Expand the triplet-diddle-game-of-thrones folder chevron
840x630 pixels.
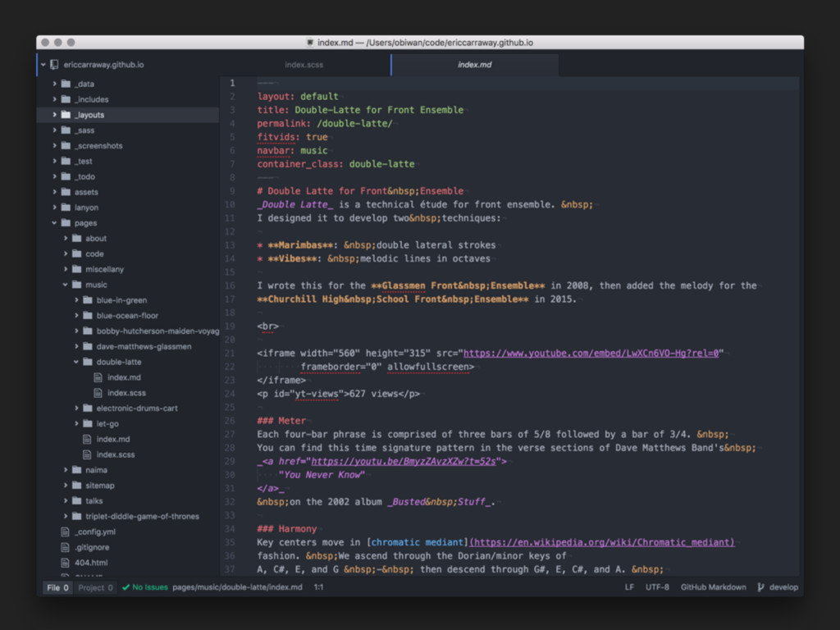click(66, 517)
